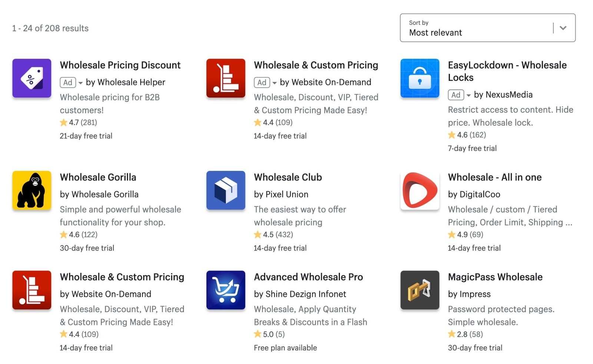This screenshot has height=364, width=593.
Task: Click the red cart icon for Wholesale & Custom Pricing
Action: point(226,78)
